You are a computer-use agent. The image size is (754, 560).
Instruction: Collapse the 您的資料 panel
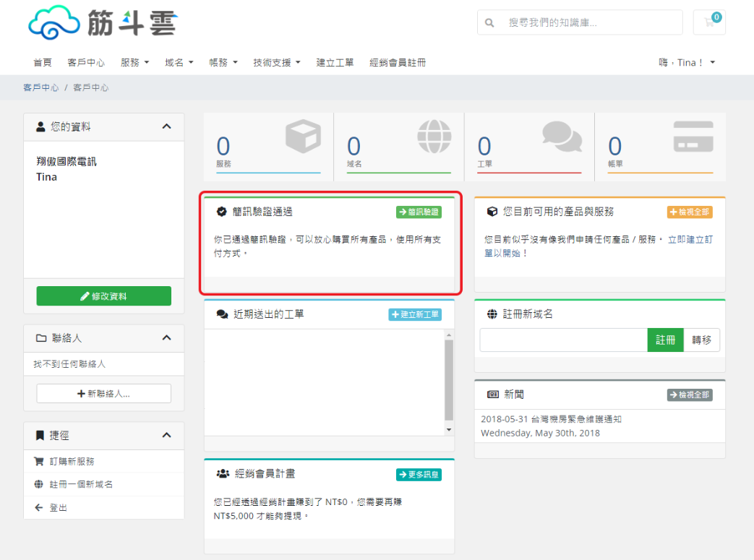(168, 126)
